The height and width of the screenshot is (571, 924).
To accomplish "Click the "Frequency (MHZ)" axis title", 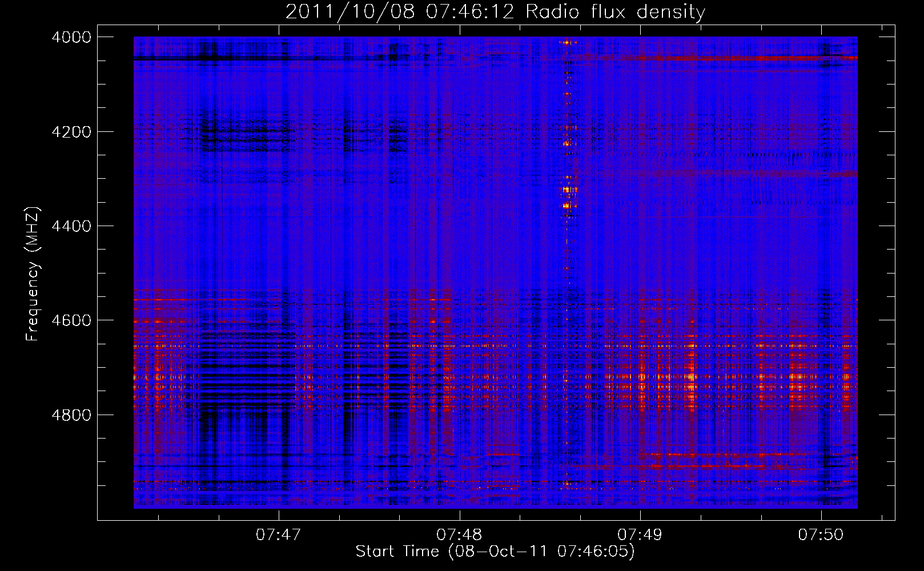I will click(x=33, y=274).
